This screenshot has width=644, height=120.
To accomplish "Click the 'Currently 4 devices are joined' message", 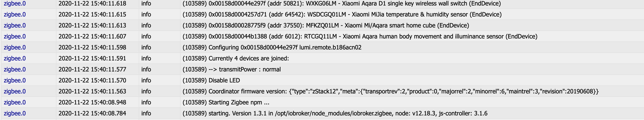I will (236, 58).
